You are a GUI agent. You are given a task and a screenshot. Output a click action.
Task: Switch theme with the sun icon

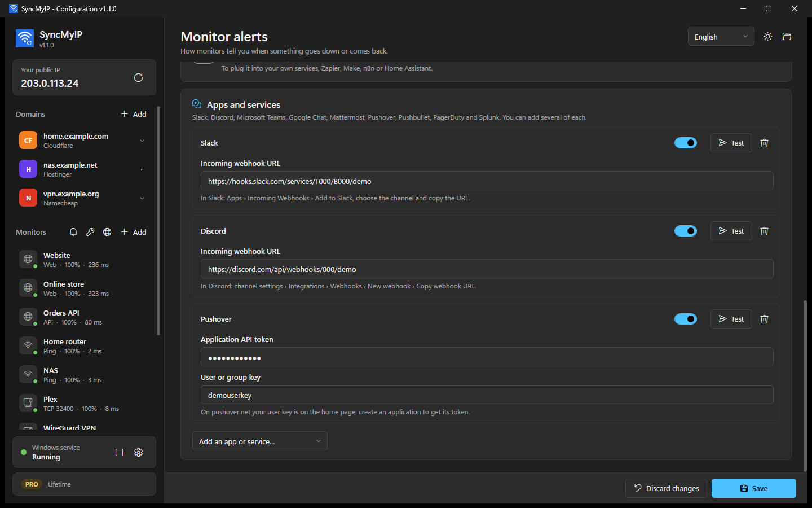coord(767,37)
